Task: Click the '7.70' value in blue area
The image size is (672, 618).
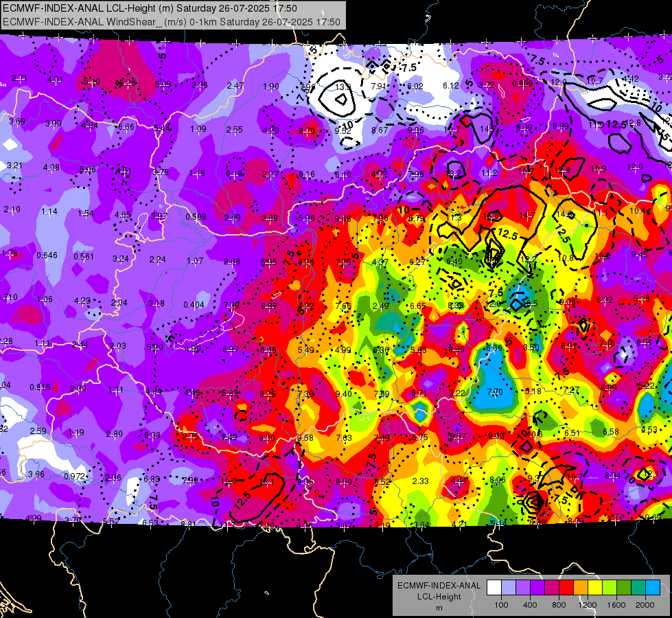Action: [x=495, y=392]
